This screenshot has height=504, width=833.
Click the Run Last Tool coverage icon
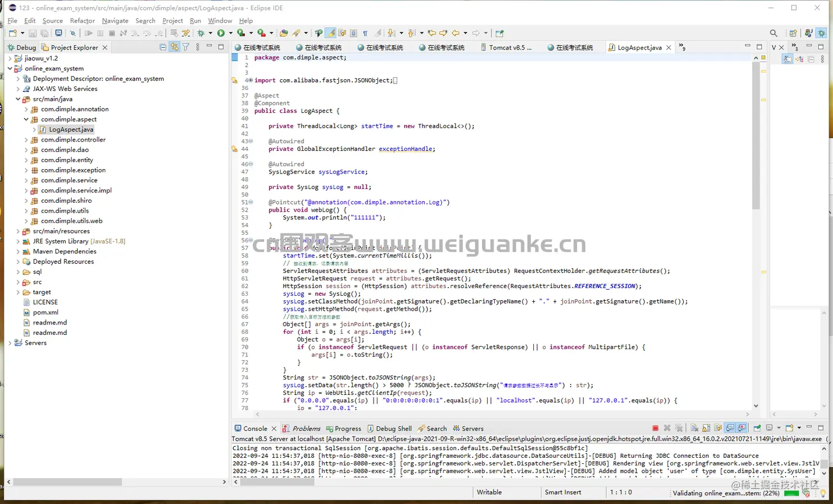pos(241,33)
